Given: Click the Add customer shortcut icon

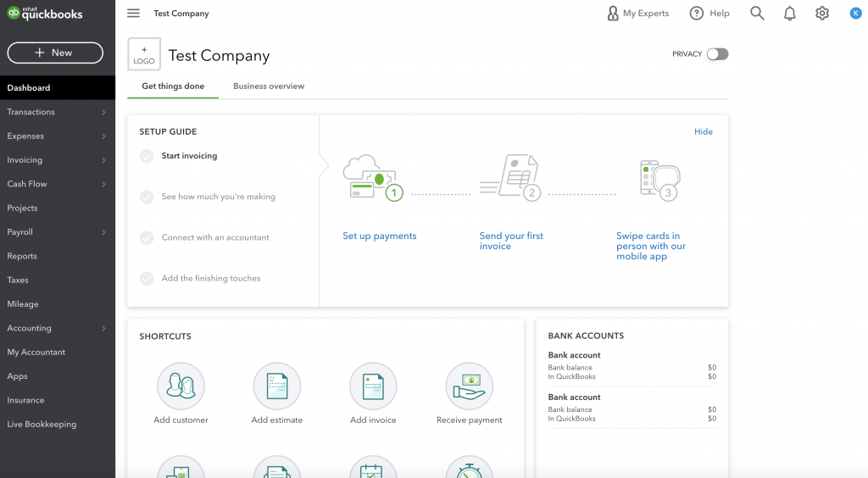Looking at the screenshot, I should (x=181, y=386).
